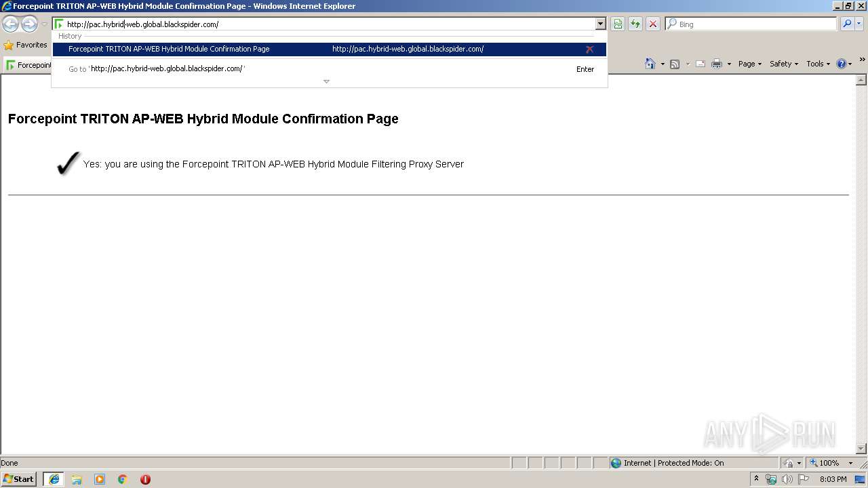Click the Compatibility View icon
Viewport: 868px width, 488px height.
618,24
